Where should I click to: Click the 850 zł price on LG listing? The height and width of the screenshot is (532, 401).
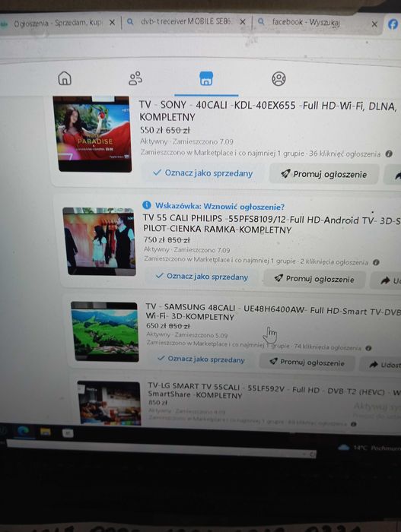(158, 402)
